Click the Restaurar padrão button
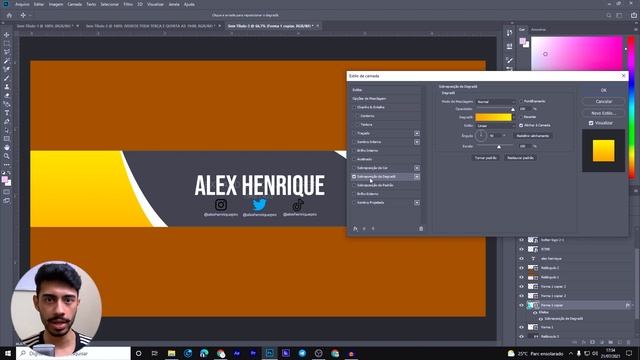This screenshot has width=640, height=360. click(x=520, y=158)
